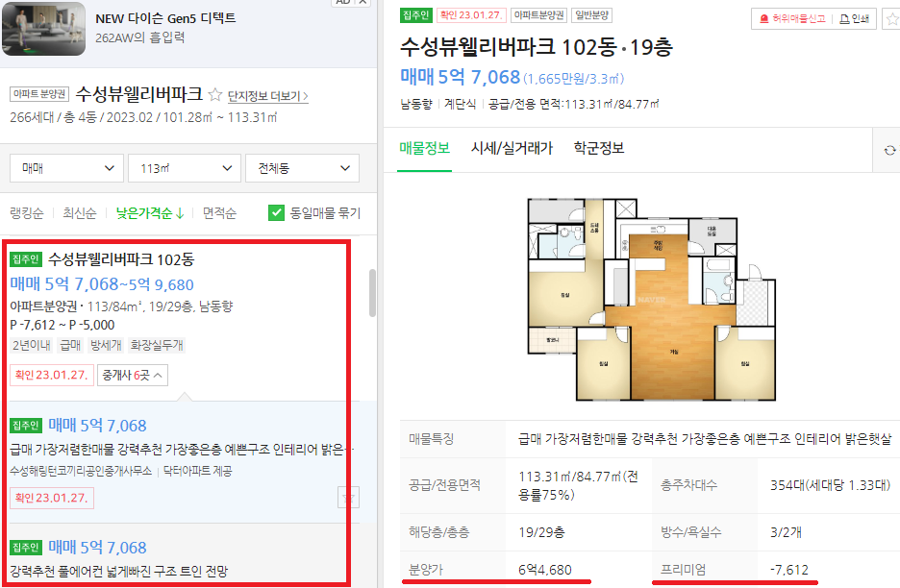
Task: Sort listings by 면적순
Action: [x=219, y=213]
